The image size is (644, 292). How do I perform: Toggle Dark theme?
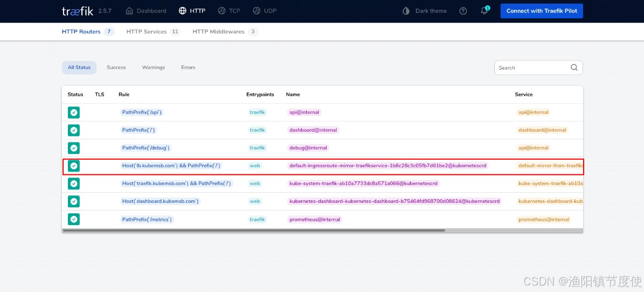pos(425,11)
